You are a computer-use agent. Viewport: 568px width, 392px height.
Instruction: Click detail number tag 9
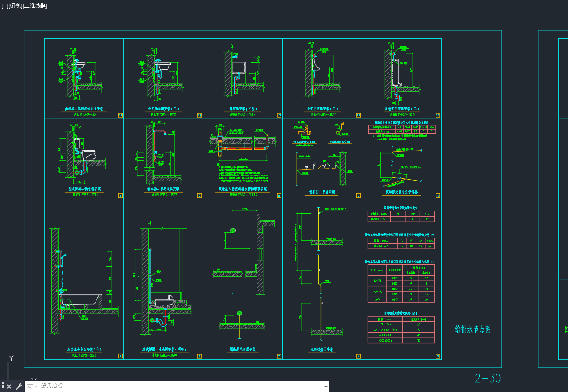coord(359,196)
